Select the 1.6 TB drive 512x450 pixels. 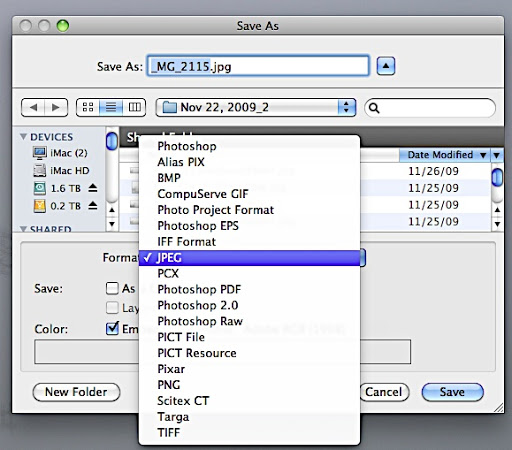point(65,188)
